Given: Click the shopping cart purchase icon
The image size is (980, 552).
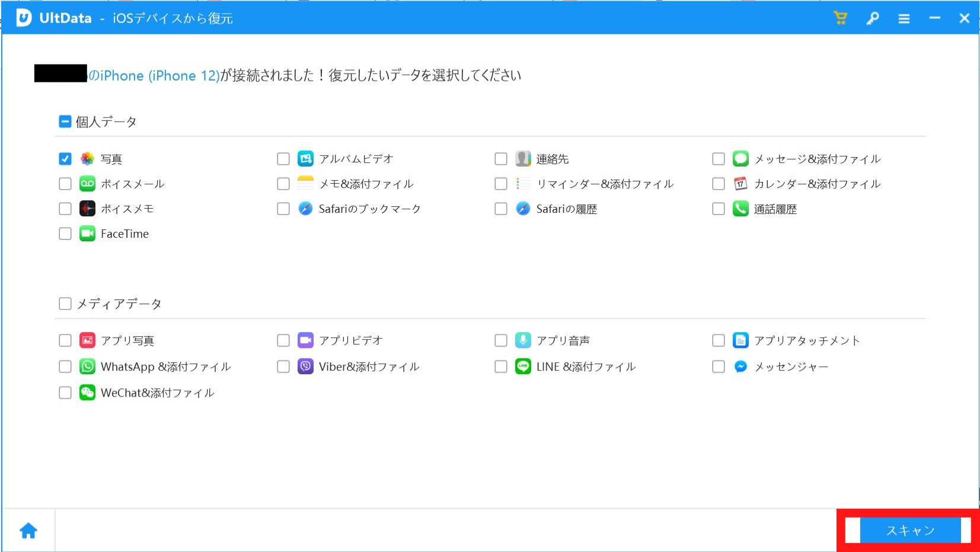Looking at the screenshot, I should (x=840, y=18).
